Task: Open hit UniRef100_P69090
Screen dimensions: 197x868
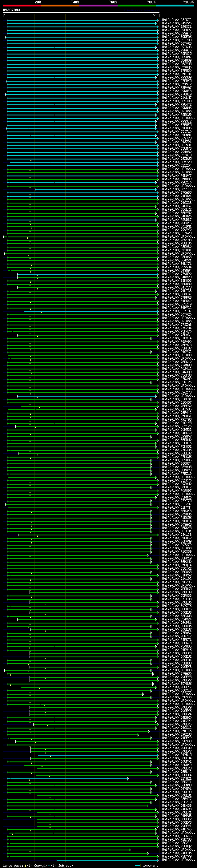Action: click(177, 342)
